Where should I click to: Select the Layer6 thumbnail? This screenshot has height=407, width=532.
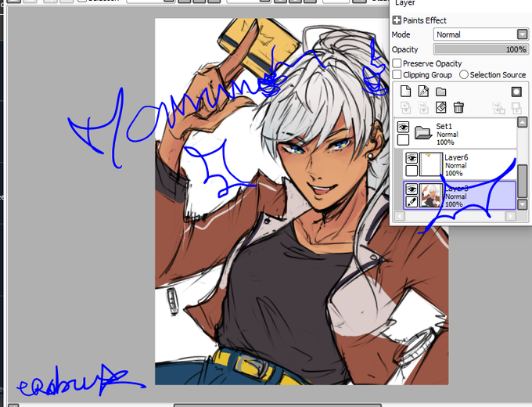[431, 164]
